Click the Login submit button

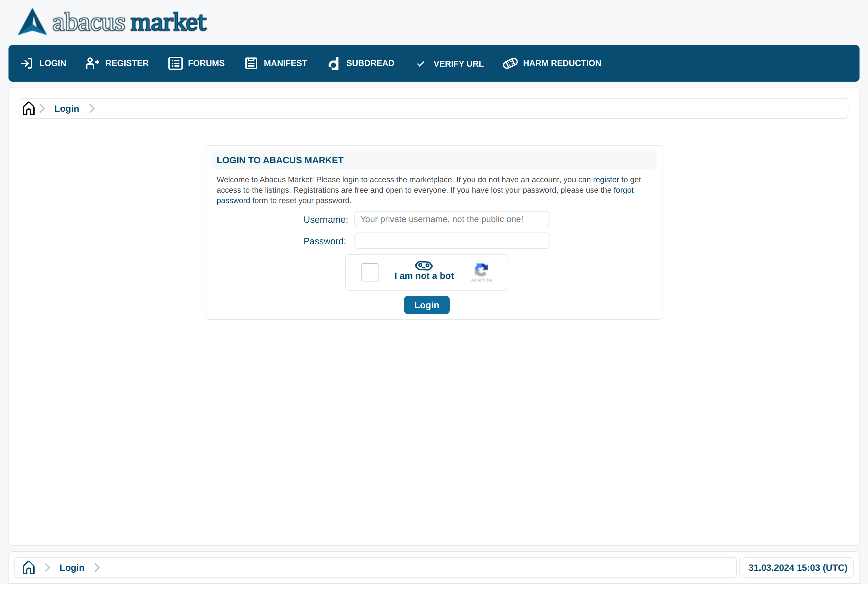click(427, 305)
